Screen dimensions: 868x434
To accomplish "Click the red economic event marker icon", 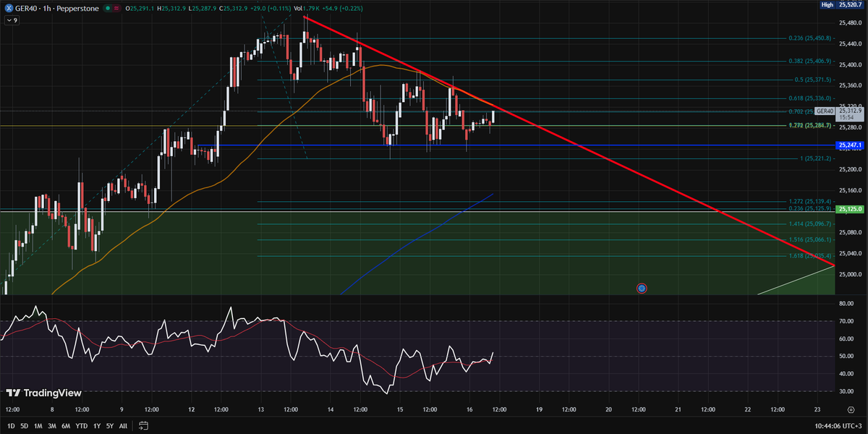I will [642, 288].
